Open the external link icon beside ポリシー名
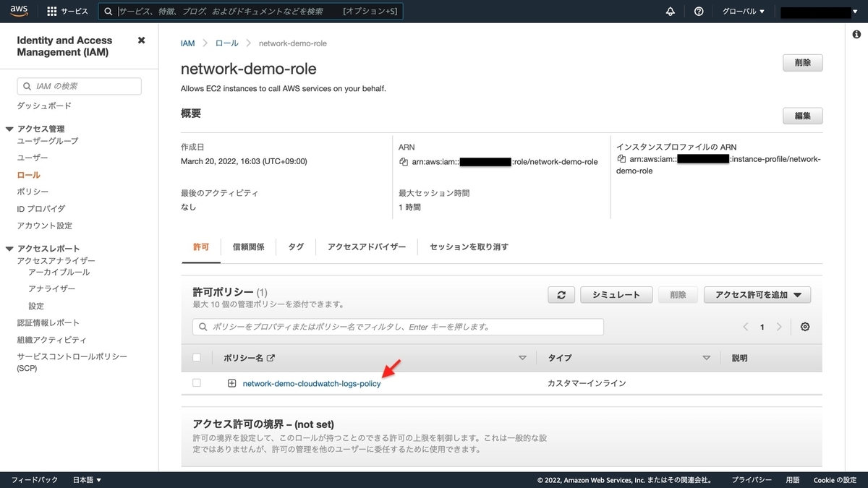 point(271,358)
